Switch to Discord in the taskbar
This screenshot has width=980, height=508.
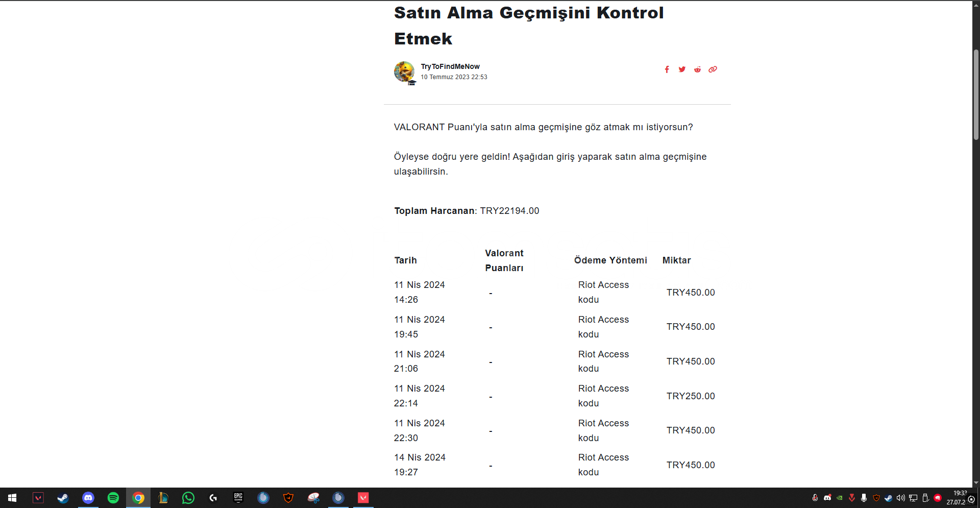88,498
